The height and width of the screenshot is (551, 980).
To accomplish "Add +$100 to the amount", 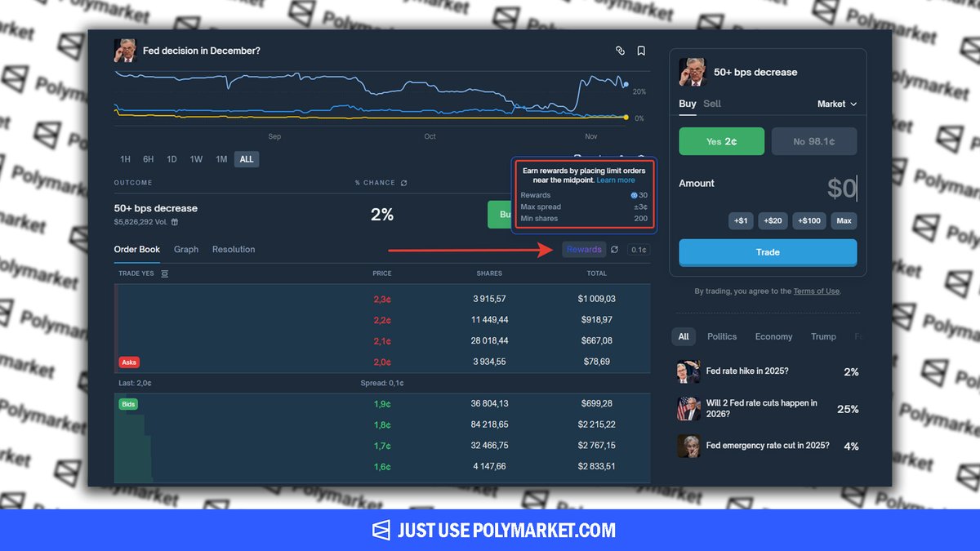I will coord(808,220).
